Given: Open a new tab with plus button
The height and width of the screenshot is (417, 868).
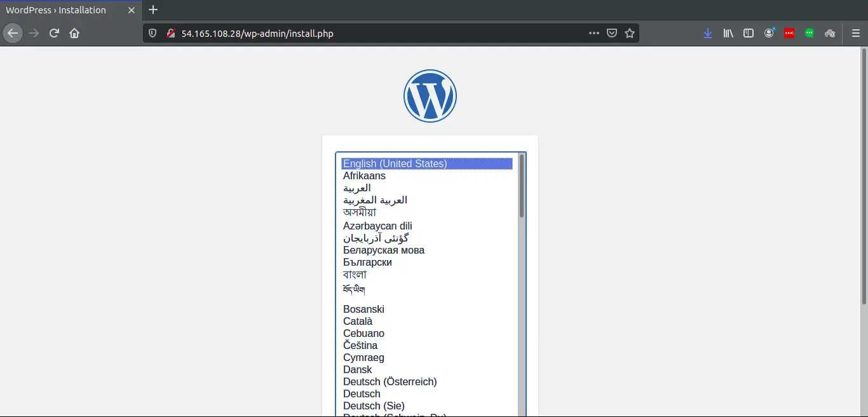Looking at the screenshot, I should point(153,10).
